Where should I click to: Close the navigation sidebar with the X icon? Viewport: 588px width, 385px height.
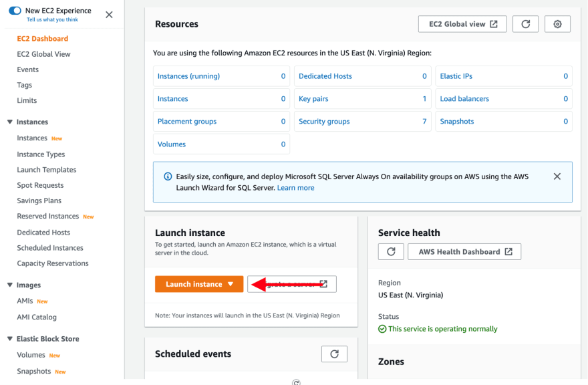[109, 14]
